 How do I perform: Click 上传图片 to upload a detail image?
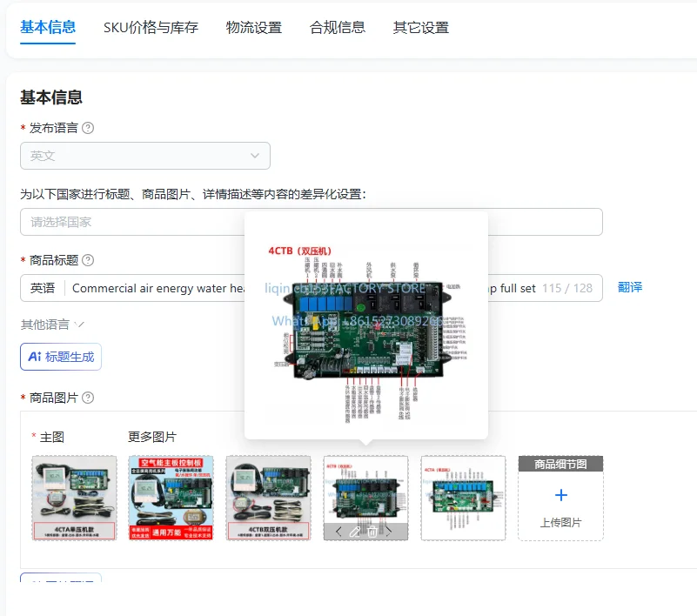(561, 523)
